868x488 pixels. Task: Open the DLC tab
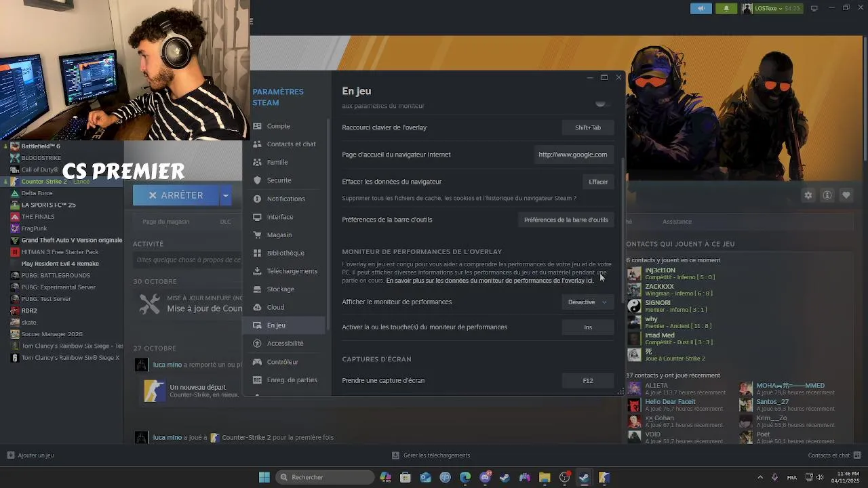pos(225,222)
